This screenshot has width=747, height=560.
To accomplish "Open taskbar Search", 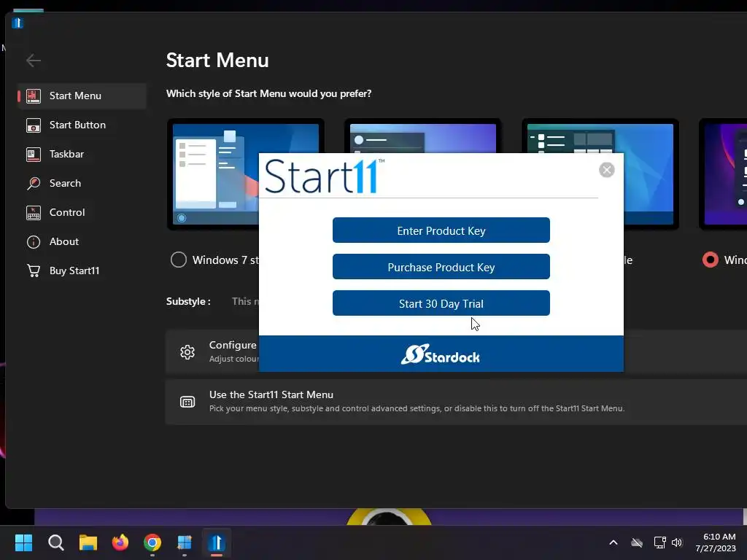I will click(55, 542).
